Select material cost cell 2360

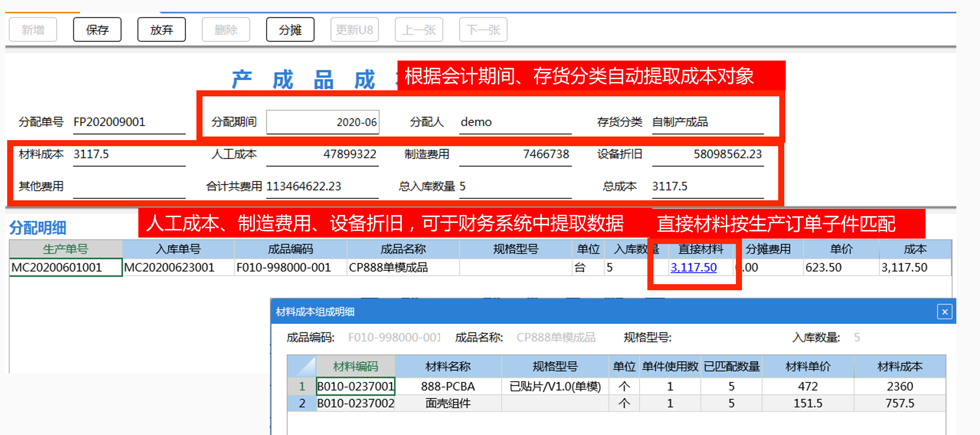[900, 386]
